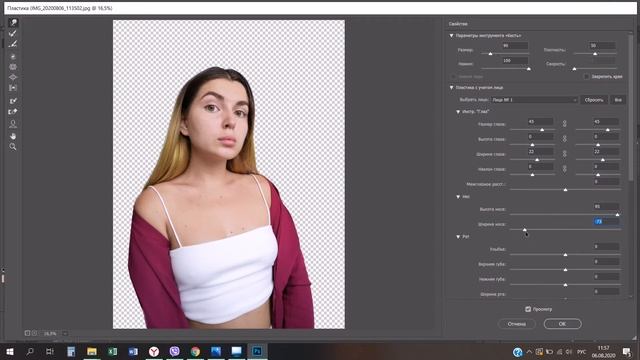Image resolution: width=640 pixels, height=360 pixels.
Task: Select the Hand tool
Action: (13, 136)
